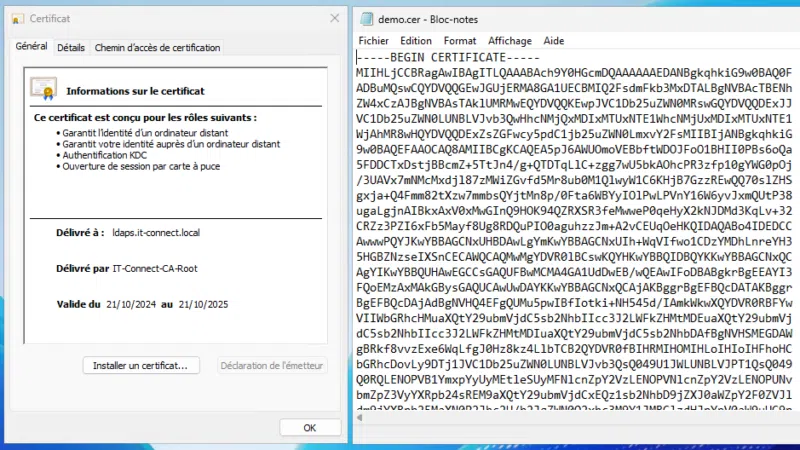Click the Délivré par label
Viewport: 800px width, 450px height.
(83, 268)
